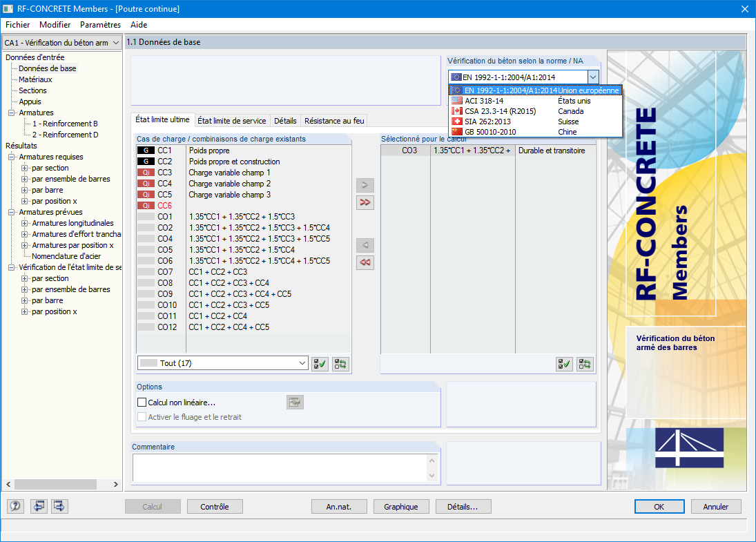Expand Armatures par position x node
Image resolution: width=756 pixels, height=542 pixels.
coord(24,245)
